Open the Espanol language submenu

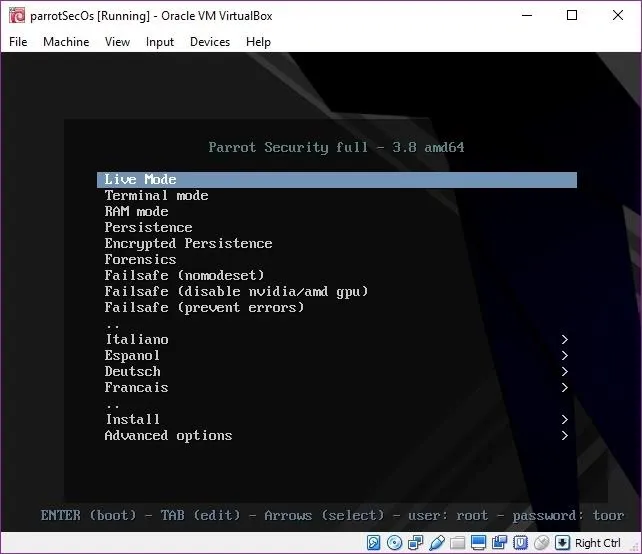(x=337, y=355)
